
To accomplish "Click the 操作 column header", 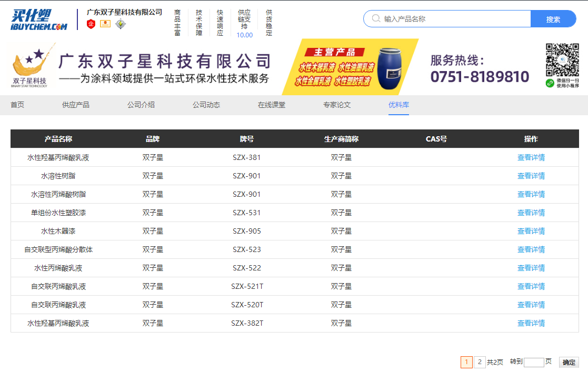I will pos(531,139).
